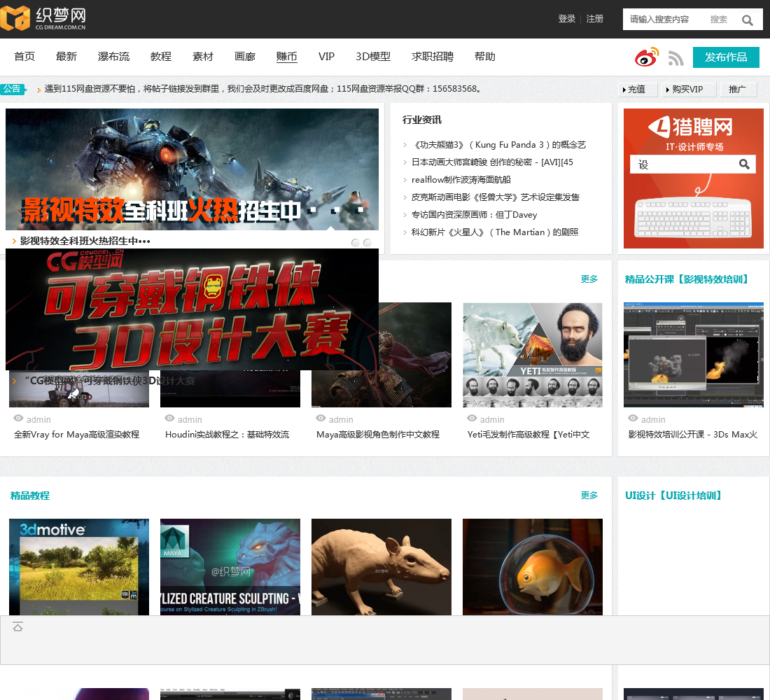770x700 pixels.
Task: Click the back-to-top arrow icon in the bottom bar
Action: 17,626
